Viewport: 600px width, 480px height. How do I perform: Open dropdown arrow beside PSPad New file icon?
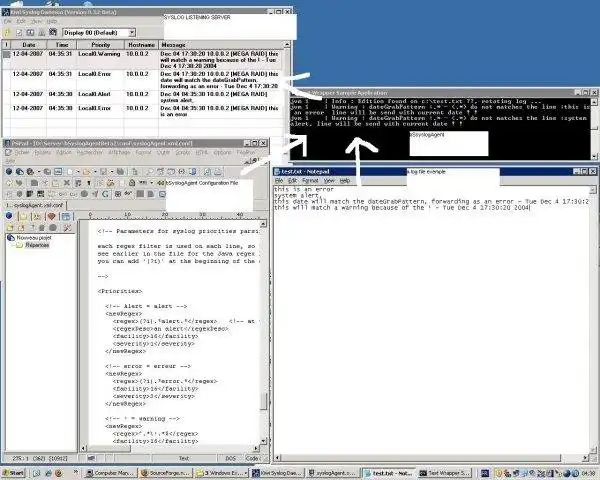click(x=78, y=172)
